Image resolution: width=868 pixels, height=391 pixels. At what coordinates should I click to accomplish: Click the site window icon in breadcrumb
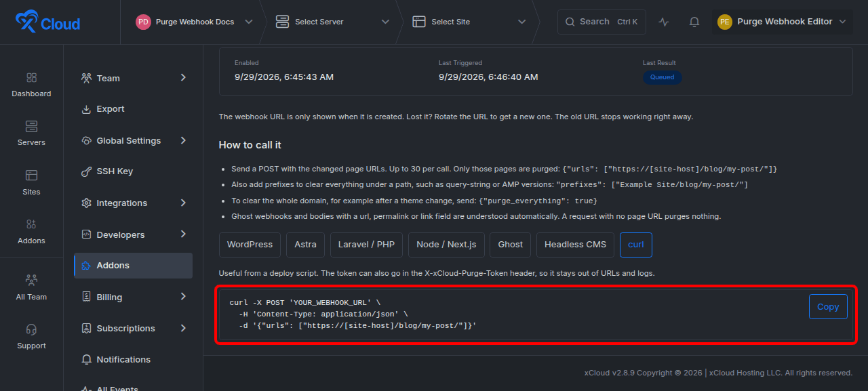tap(419, 22)
